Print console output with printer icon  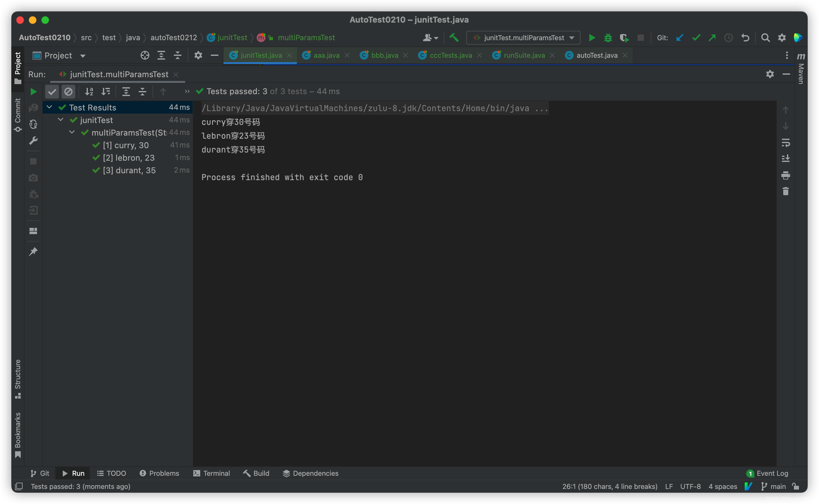point(785,175)
